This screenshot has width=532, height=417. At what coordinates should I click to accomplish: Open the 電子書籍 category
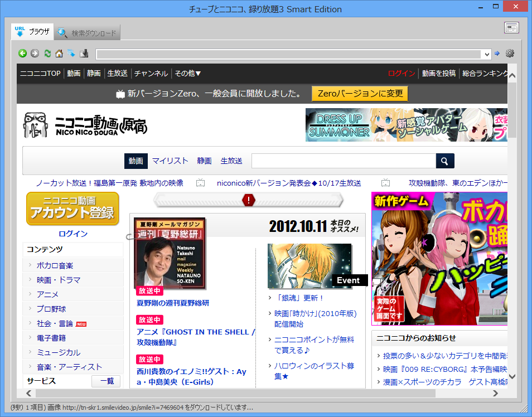[51, 338]
